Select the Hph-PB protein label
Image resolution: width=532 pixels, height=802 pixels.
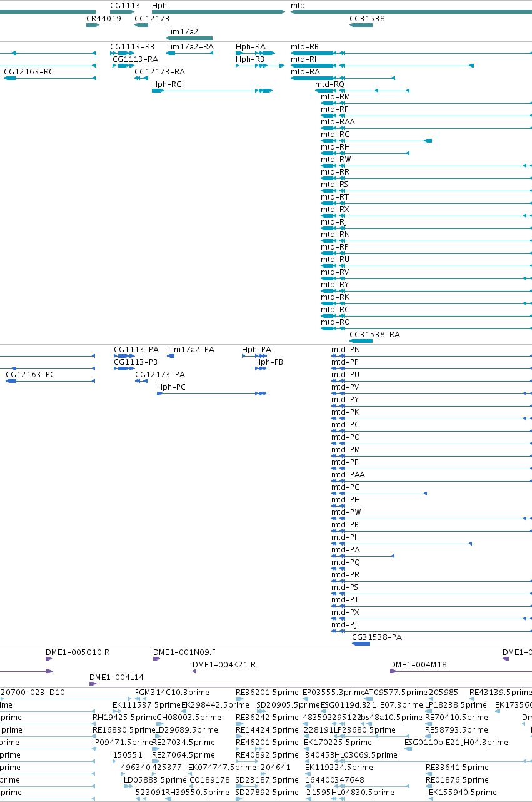269,362
